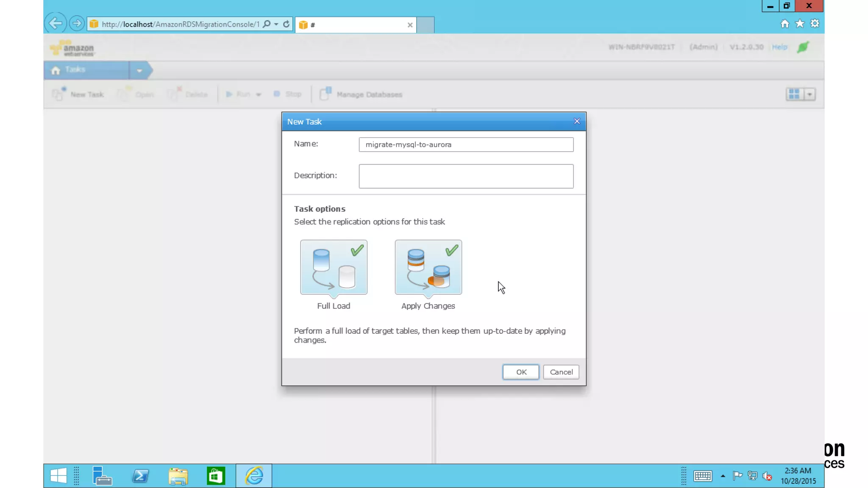Click the Manage Databases toolbar icon
This screenshot has height=488, width=868.
(325, 94)
